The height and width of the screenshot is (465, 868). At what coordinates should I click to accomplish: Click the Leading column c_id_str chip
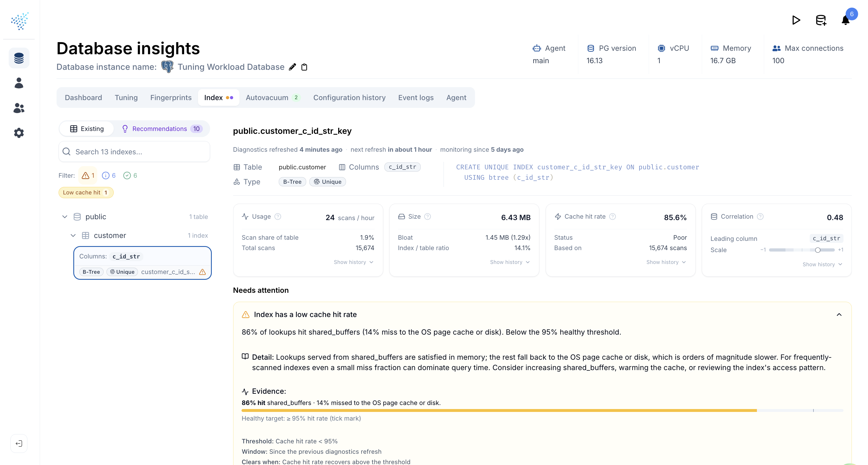click(x=826, y=239)
